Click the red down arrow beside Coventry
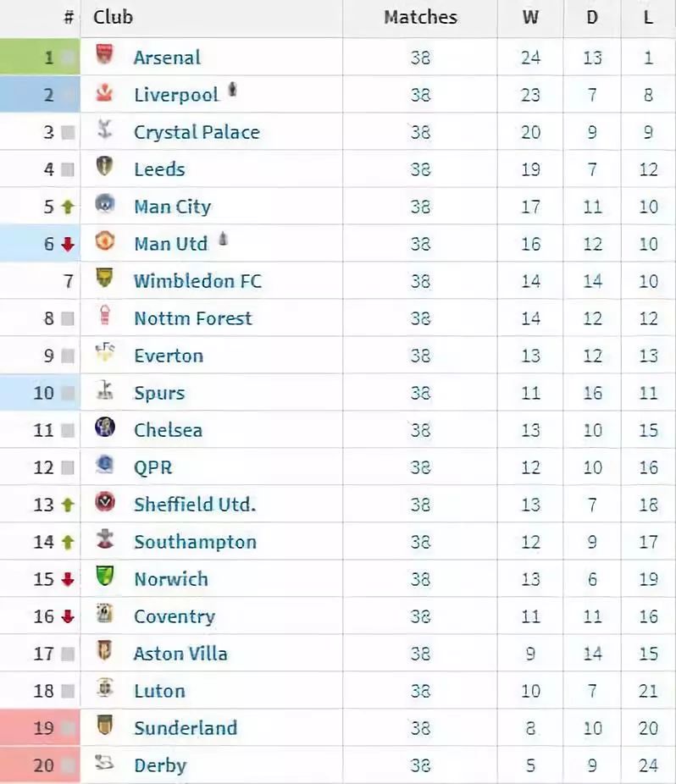This screenshot has height=784, width=676. (68, 616)
